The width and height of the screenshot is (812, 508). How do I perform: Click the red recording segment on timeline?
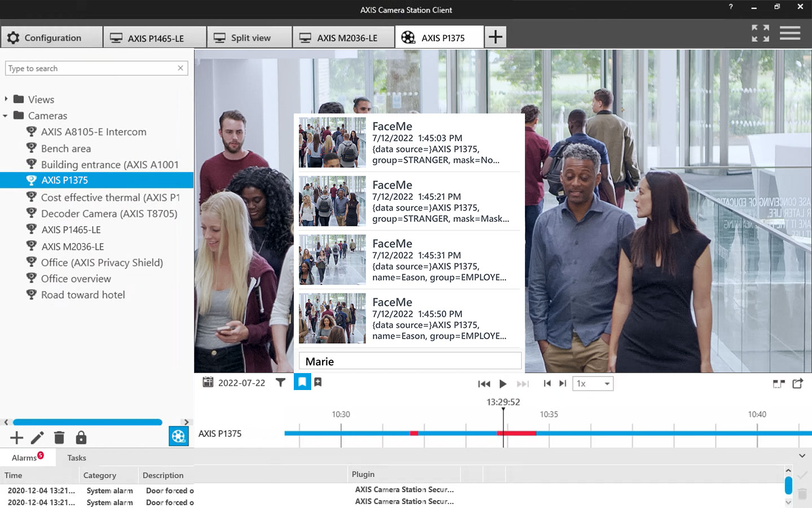517,433
